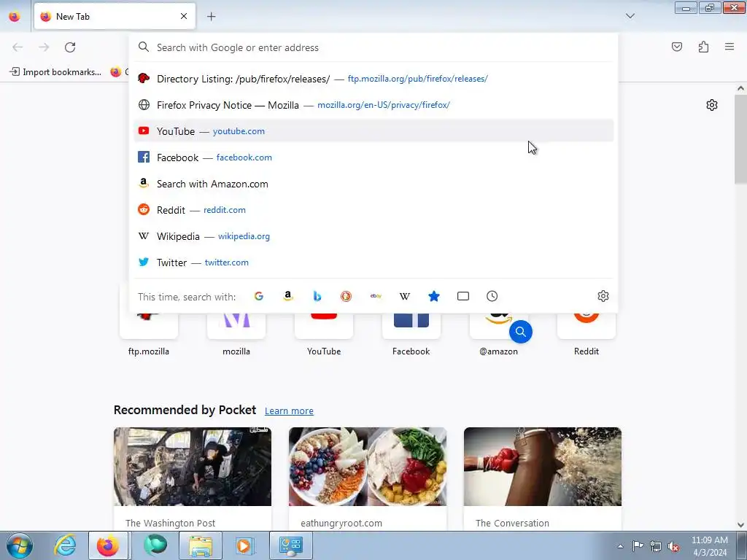Click the Forward navigation arrow
Viewport: 747px width, 560px height.
click(x=44, y=47)
